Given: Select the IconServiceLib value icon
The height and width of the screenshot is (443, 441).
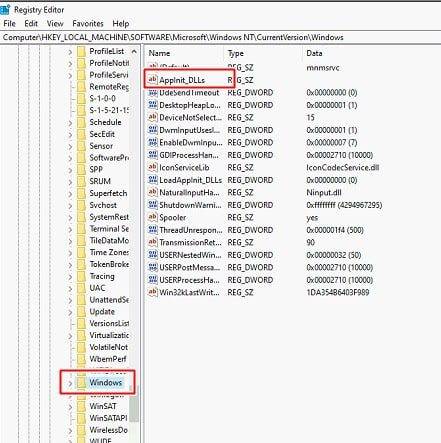Looking at the screenshot, I should click(x=152, y=167).
